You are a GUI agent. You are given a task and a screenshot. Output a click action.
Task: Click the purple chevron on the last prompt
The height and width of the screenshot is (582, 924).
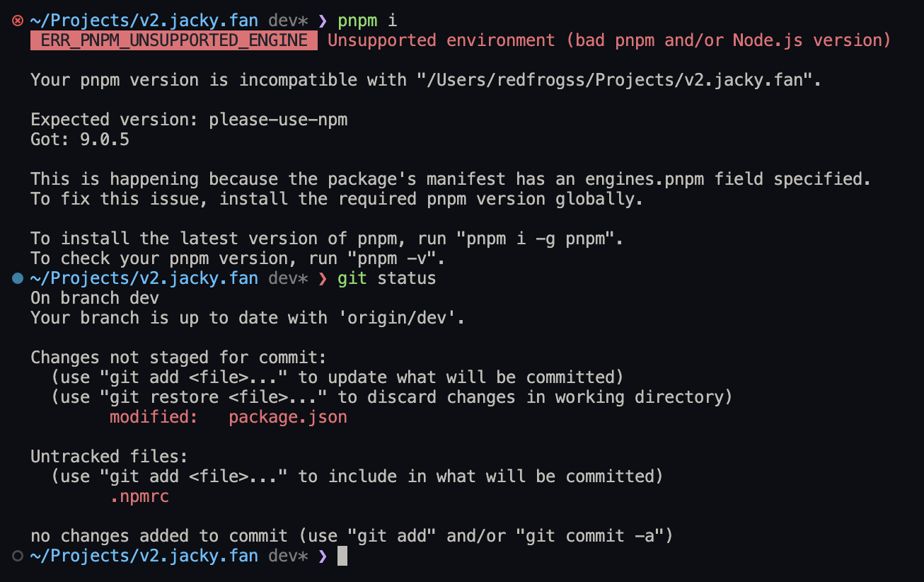(323, 557)
